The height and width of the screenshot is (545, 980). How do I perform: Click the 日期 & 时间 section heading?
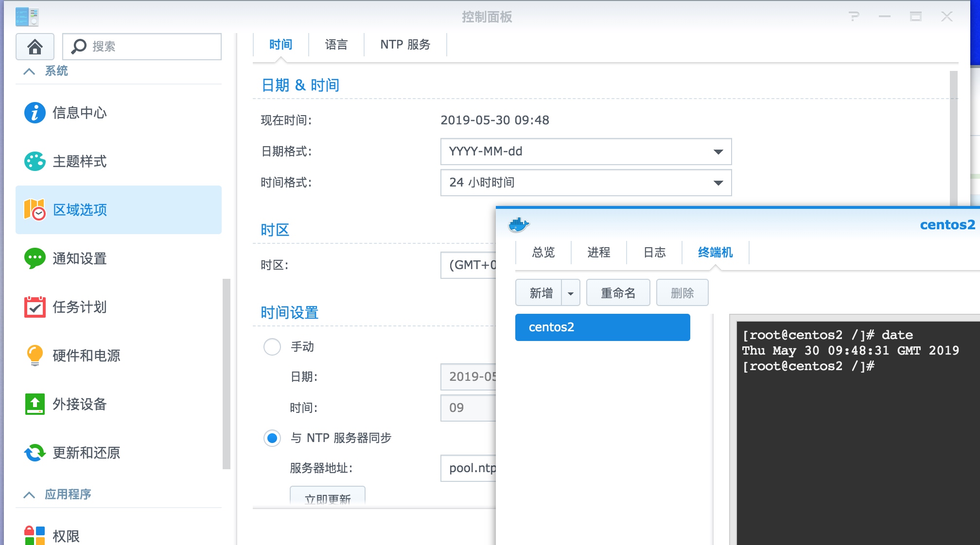point(300,85)
